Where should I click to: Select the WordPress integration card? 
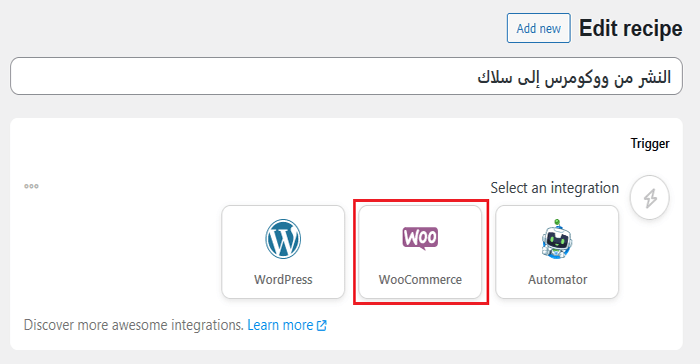tap(283, 252)
